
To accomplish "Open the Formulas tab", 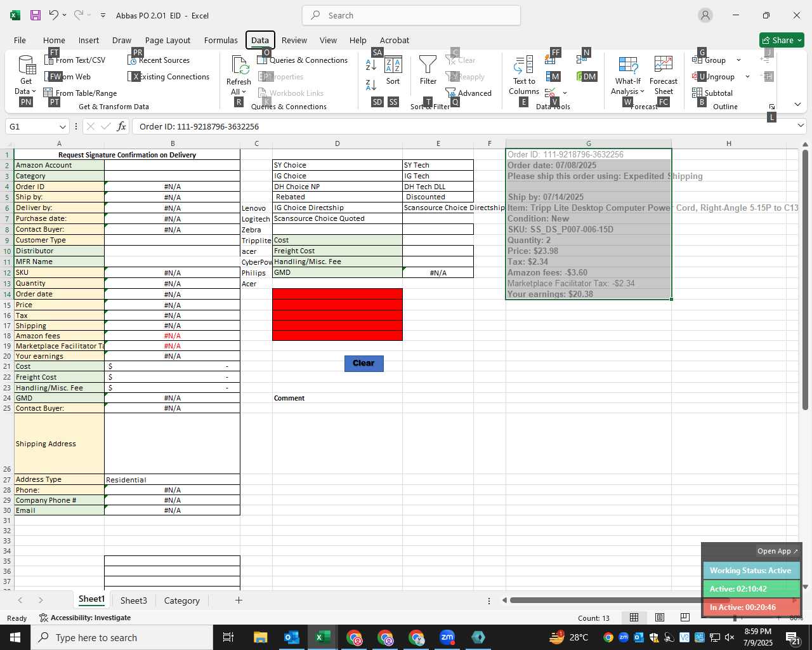I will point(221,40).
